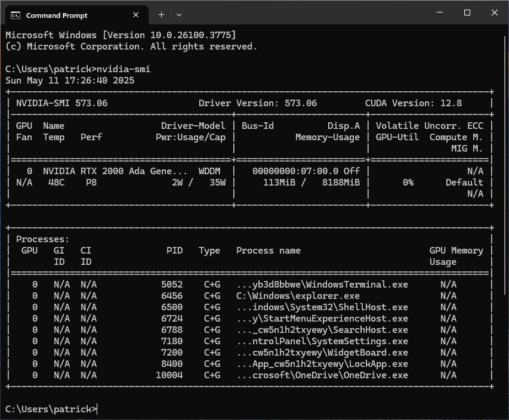Image resolution: width=509 pixels, height=420 pixels.
Task: Click the 'MIG M.' column header
Action: click(467, 149)
